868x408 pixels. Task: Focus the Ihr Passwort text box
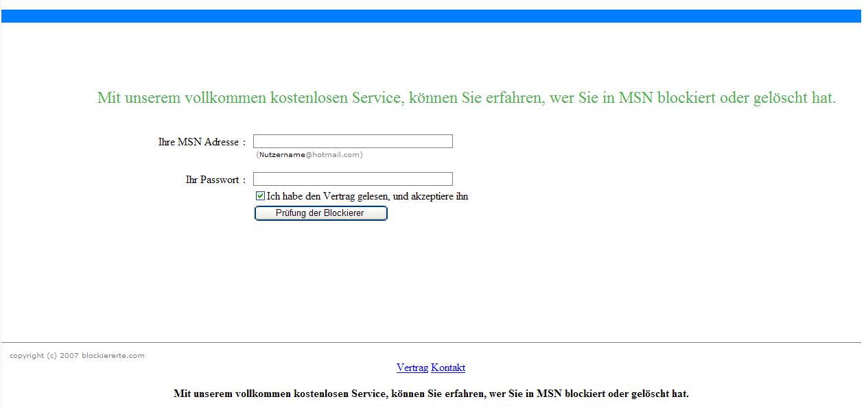[x=353, y=179]
